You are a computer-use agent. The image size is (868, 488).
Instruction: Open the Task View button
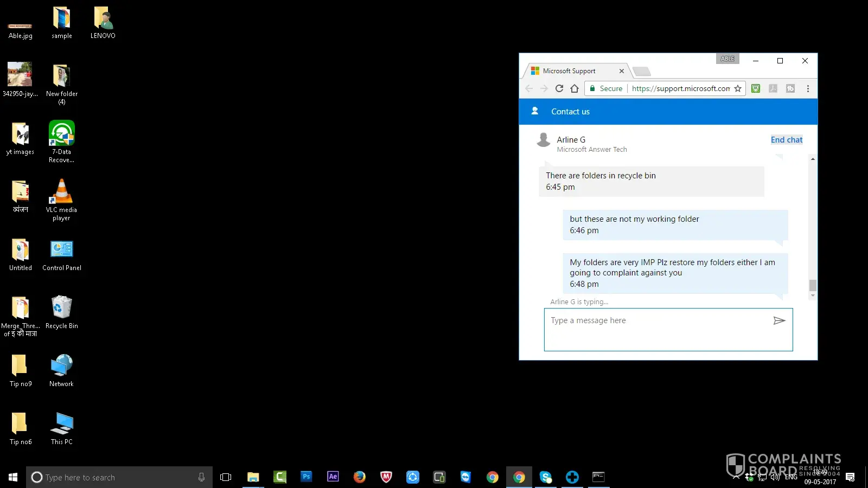[226, 477]
